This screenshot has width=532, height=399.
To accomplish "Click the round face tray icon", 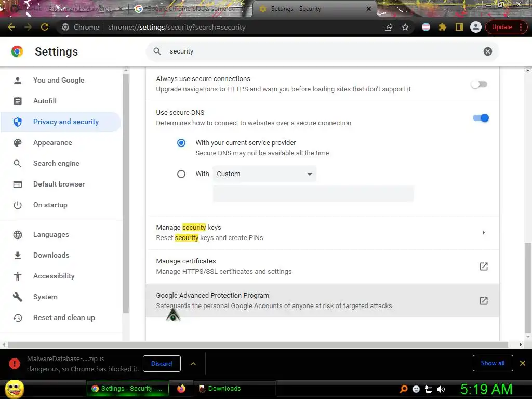I will coord(416,389).
